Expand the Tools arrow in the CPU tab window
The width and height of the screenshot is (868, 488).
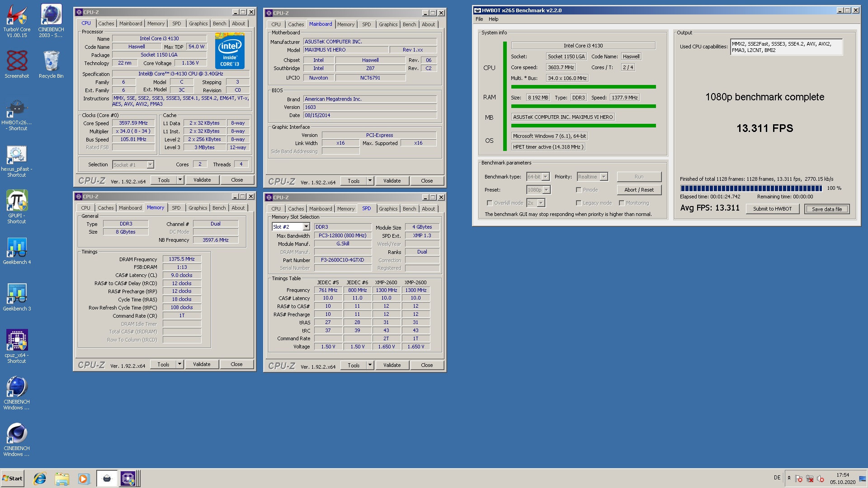pyautogui.click(x=180, y=180)
